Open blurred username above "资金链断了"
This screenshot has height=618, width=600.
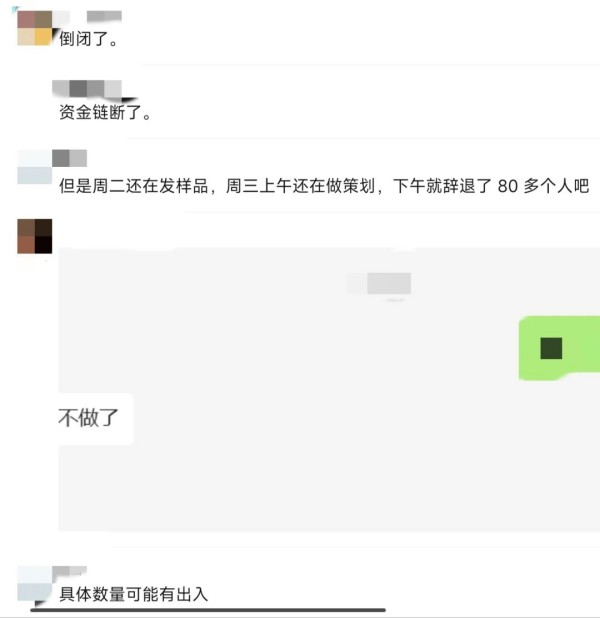point(87,89)
